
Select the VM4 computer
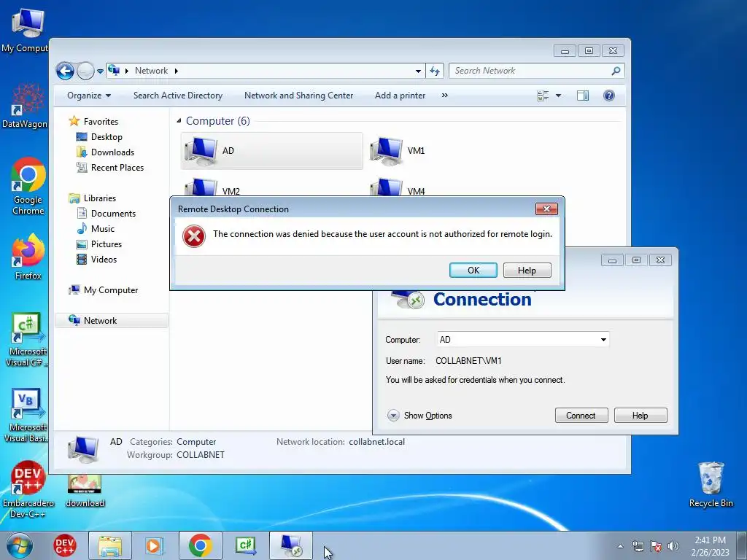[398, 187]
